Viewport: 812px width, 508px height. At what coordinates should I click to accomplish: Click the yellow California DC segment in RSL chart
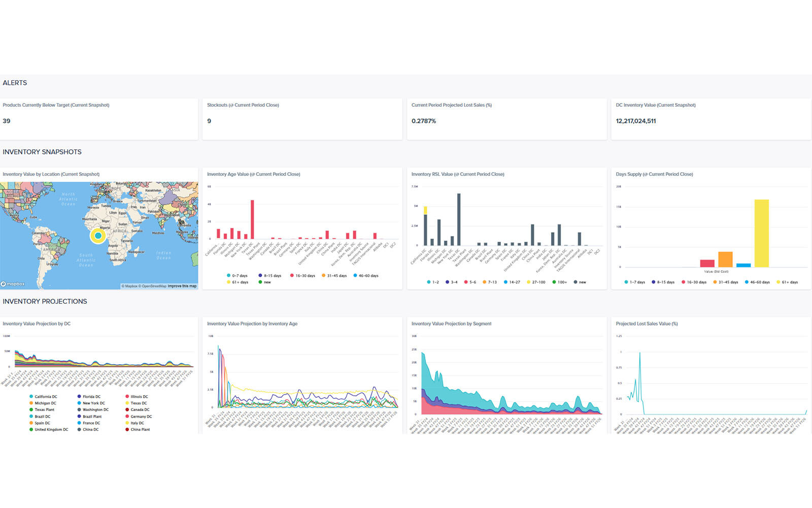pos(425,210)
